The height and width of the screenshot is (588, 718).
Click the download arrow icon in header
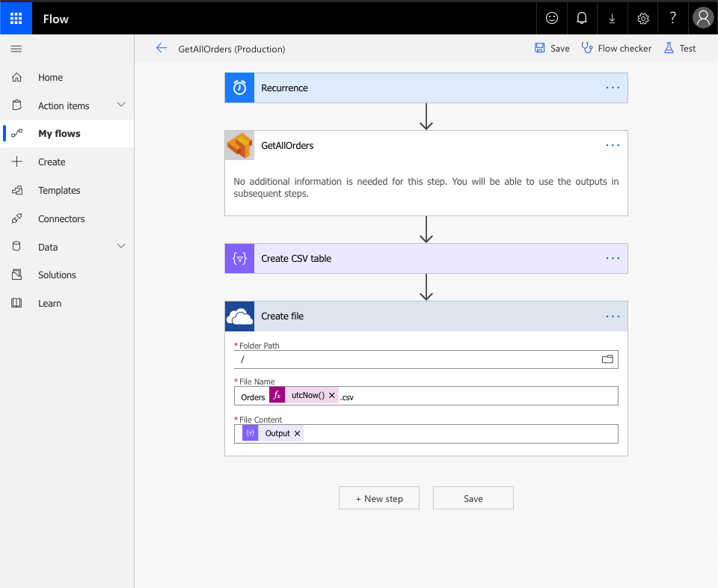pos(612,19)
